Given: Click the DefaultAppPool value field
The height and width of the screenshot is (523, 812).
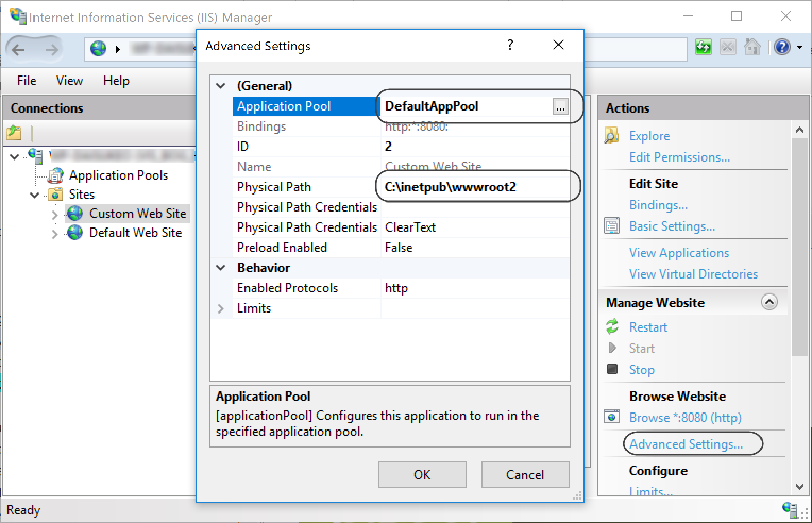Looking at the screenshot, I should click(467, 106).
